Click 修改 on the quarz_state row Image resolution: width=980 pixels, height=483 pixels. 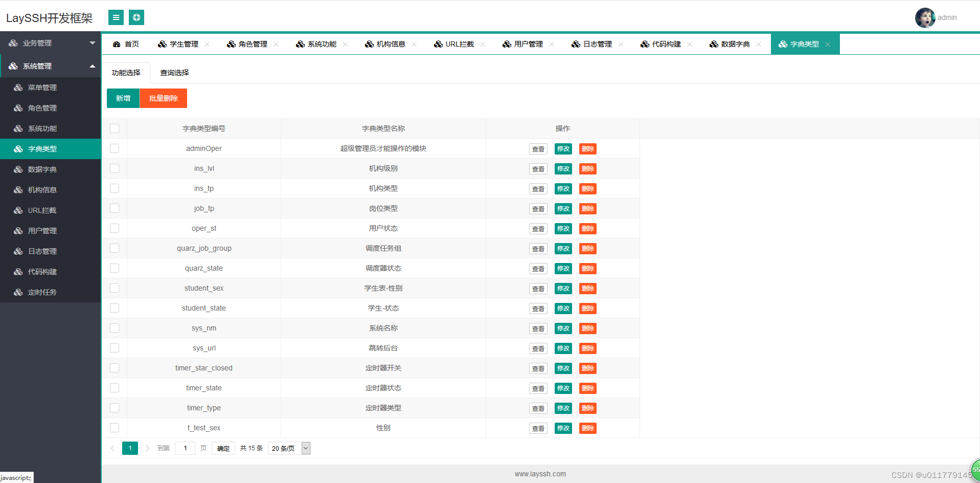563,268
